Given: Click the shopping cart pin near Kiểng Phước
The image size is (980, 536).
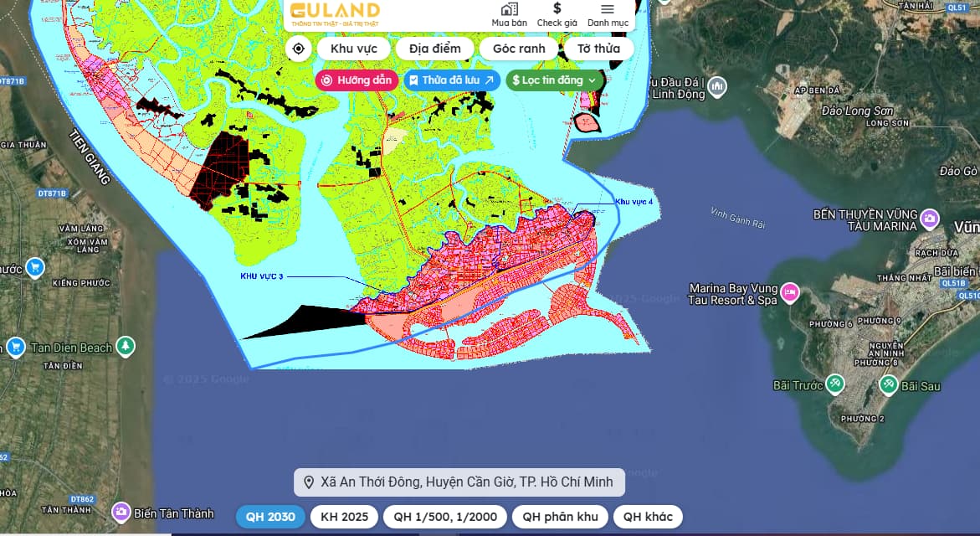Looking at the screenshot, I should click(x=35, y=268).
